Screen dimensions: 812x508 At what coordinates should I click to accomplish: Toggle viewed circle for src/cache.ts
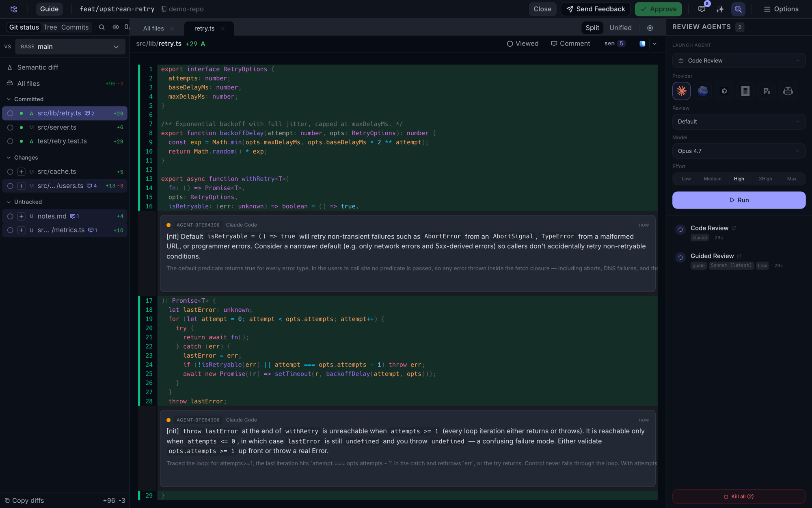(10, 172)
